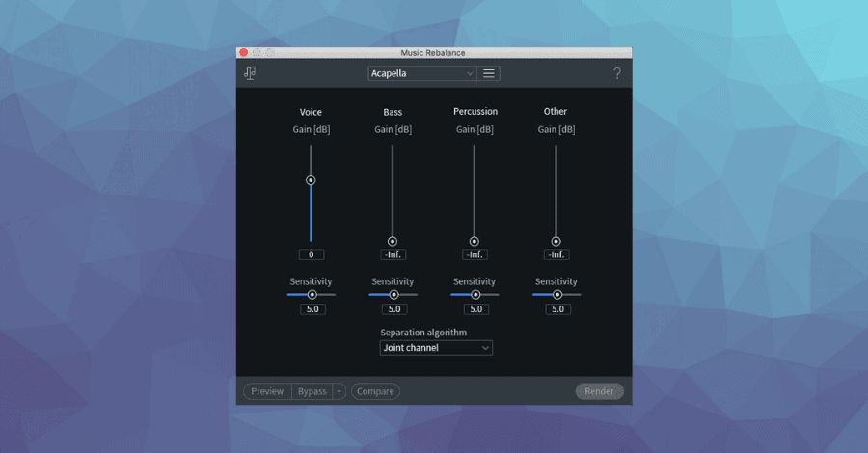868x453 pixels.
Task: Select the Other gain -Inf. value field
Action: (556, 254)
